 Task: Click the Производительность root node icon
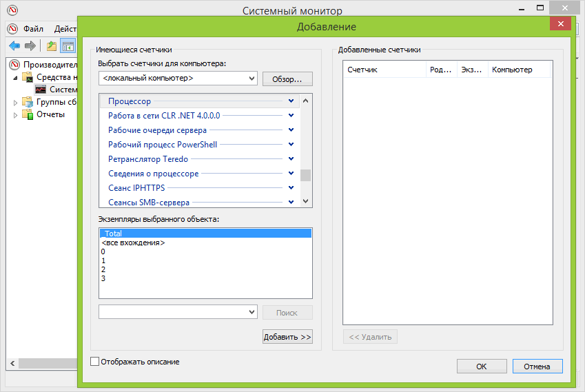14,65
